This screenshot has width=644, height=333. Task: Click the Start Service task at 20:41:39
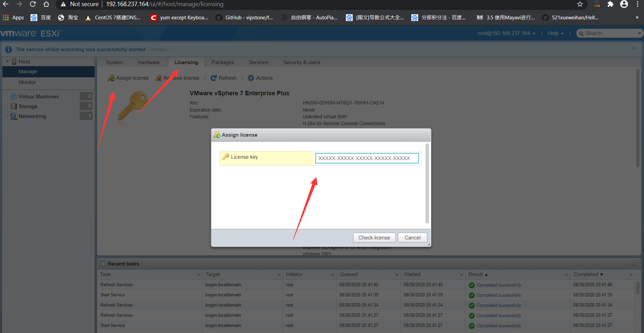pos(366,295)
